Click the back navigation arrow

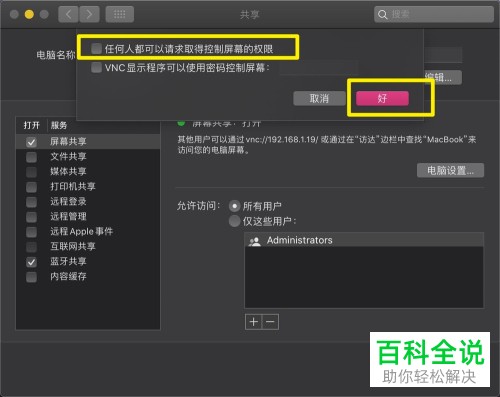(68, 14)
